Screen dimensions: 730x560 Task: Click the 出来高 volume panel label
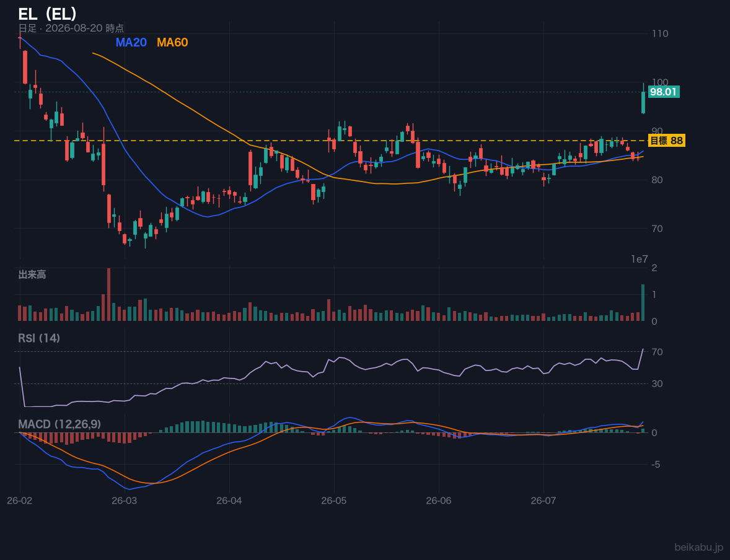[32, 274]
